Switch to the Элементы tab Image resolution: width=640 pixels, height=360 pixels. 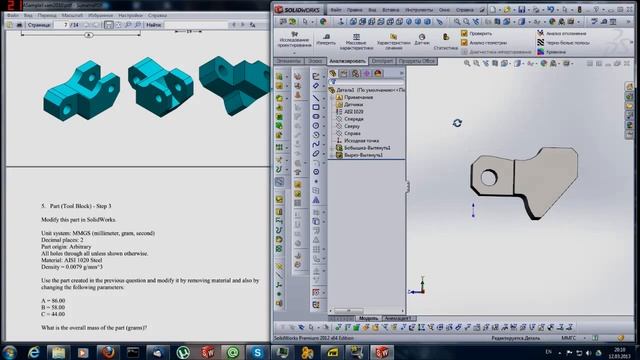tap(289, 61)
